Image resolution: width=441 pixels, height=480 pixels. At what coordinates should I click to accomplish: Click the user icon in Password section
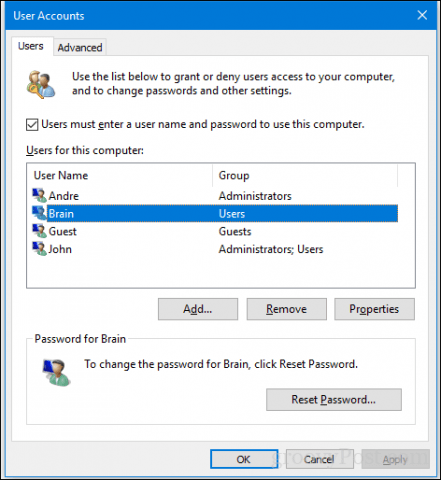[x=56, y=372]
